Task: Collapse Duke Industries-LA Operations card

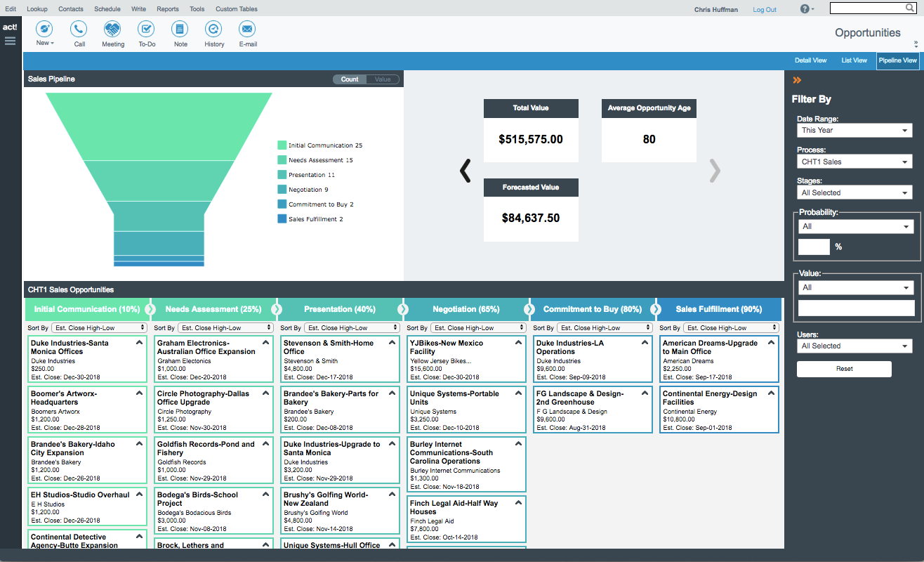Action: click(x=645, y=343)
